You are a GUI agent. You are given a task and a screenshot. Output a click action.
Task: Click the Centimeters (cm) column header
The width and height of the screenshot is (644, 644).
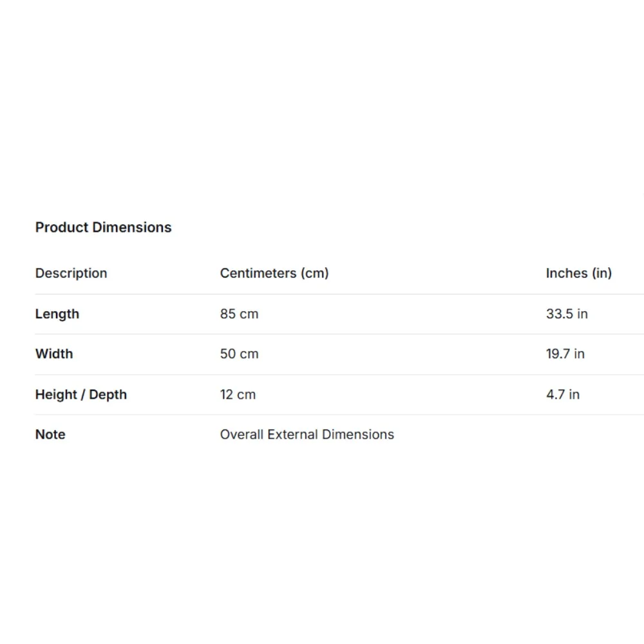coord(274,273)
